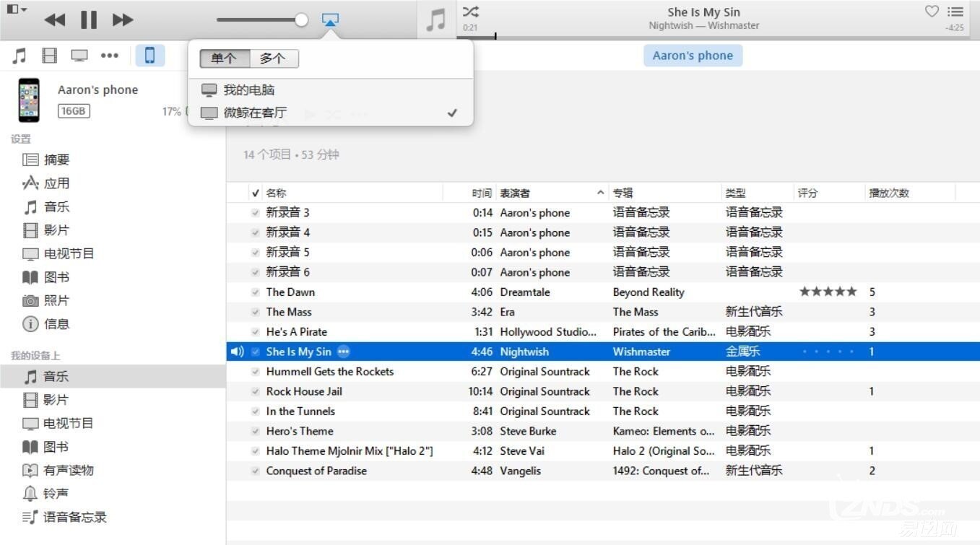
Task: Switch to the TV Shows library monitor icon
Action: [79, 56]
